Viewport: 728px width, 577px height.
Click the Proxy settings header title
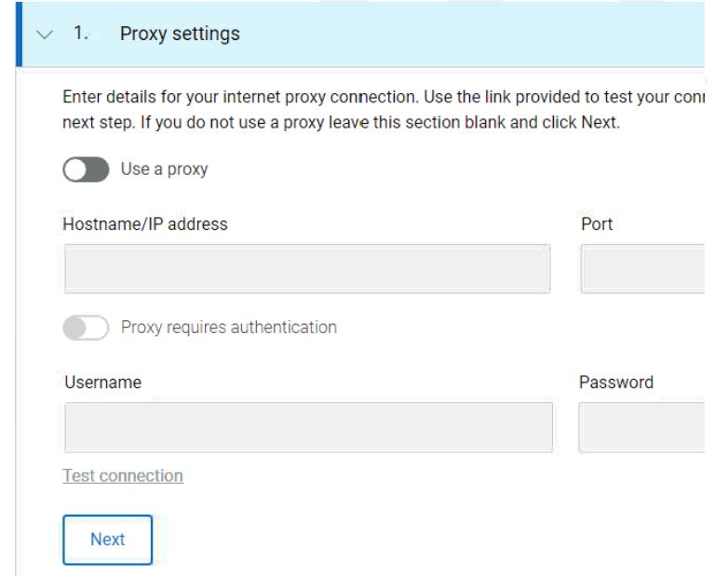(x=180, y=34)
